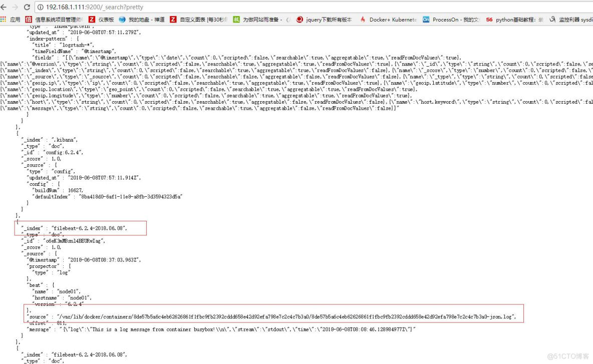Open the 自定义图表 bookmark
Image resolution: width=593 pixels, height=364 pixels.
(x=198, y=20)
